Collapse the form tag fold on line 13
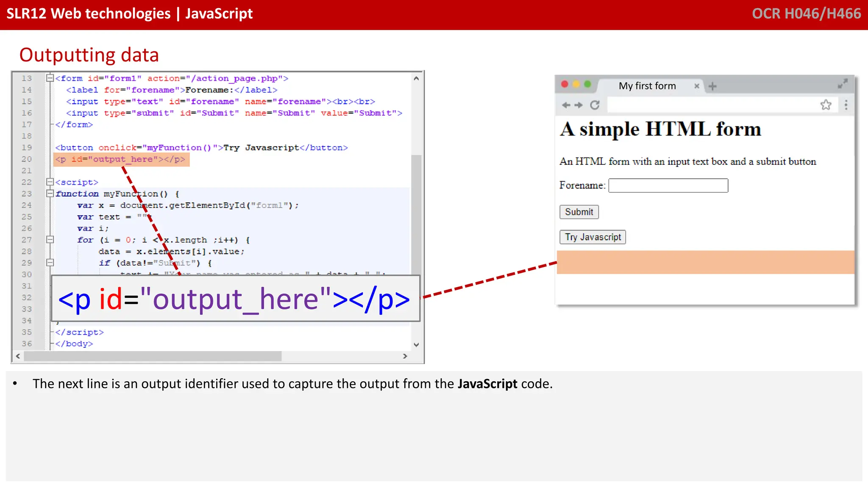868x488 pixels. [50, 78]
